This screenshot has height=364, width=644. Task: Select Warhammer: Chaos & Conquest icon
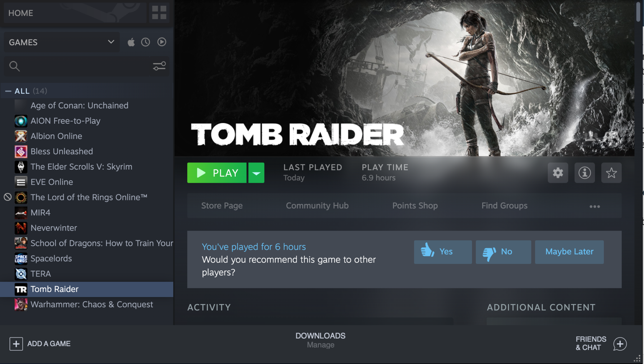[x=21, y=305]
